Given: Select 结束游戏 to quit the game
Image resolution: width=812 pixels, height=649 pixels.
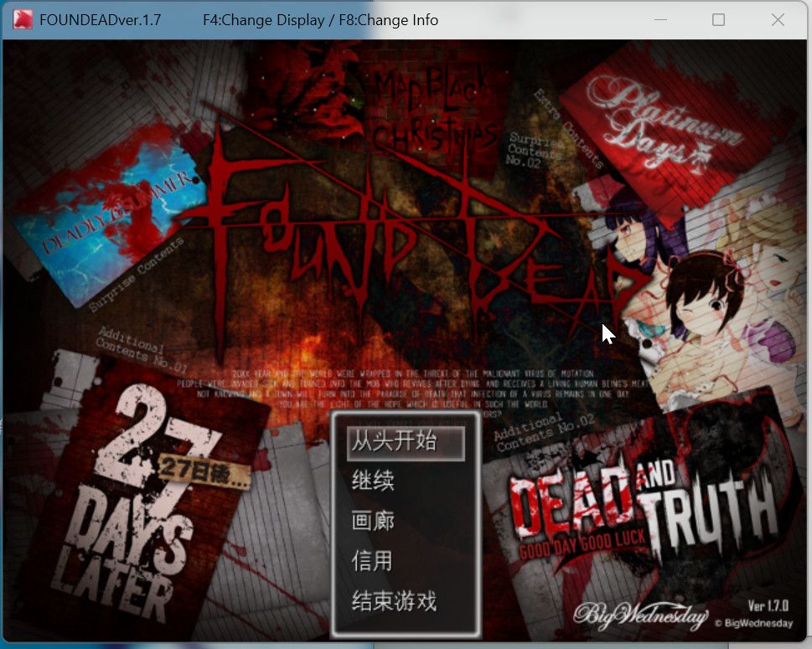Looking at the screenshot, I should click(x=394, y=601).
